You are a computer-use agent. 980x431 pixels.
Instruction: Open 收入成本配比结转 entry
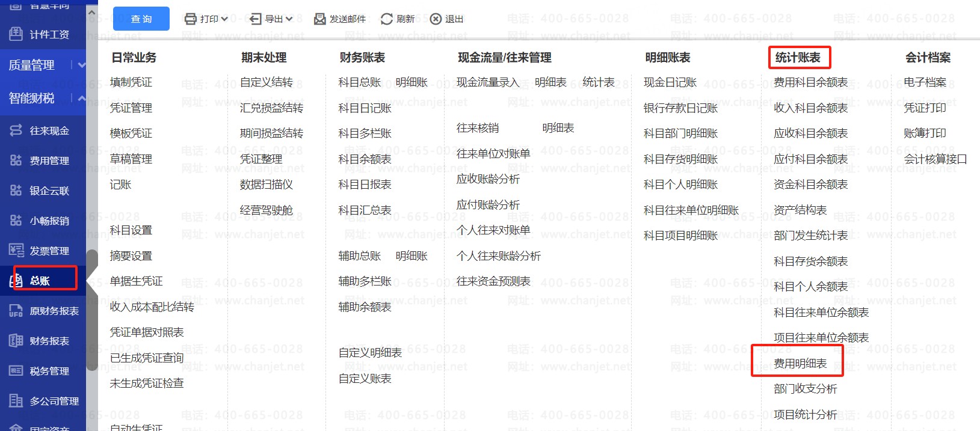tap(152, 307)
